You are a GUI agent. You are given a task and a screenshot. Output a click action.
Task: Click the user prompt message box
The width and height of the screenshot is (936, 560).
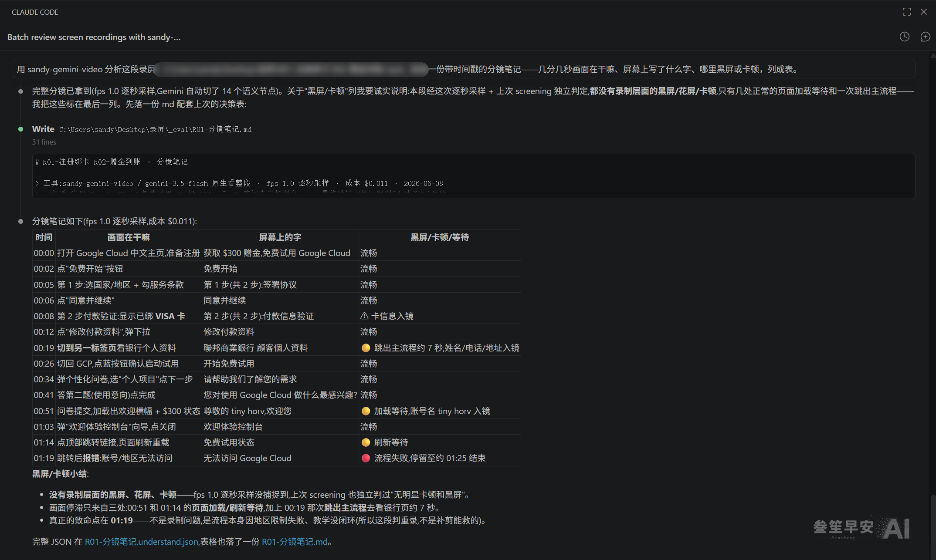tap(464, 69)
